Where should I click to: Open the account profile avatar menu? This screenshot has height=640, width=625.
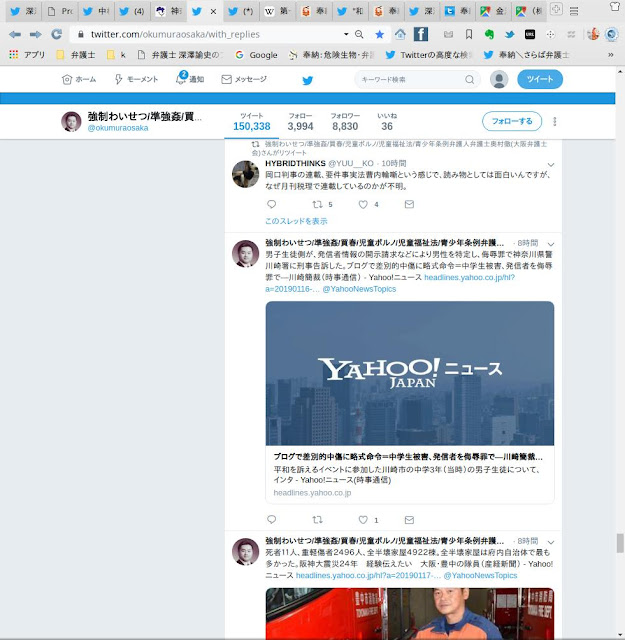click(x=498, y=79)
